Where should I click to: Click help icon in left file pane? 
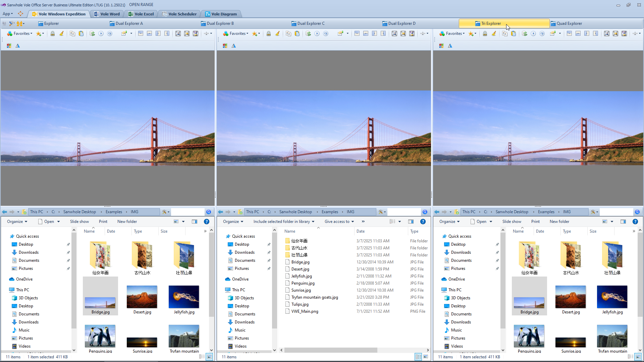[207, 222]
